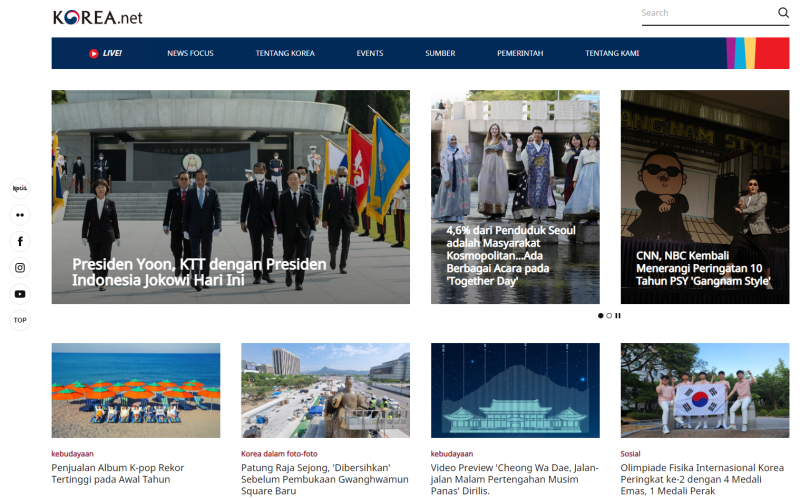800x498 pixels.
Task: Click the colorful stripe banner in navbar
Action: (758, 53)
